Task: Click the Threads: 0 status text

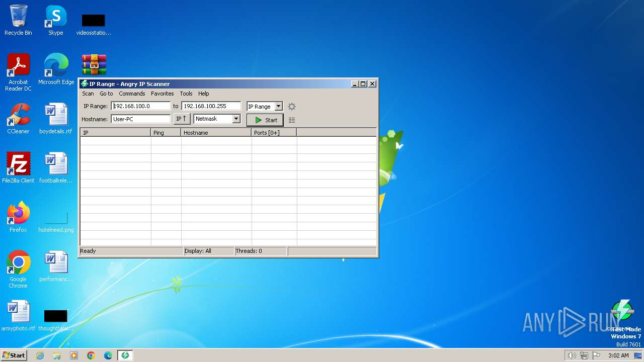Action: point(261,251)
